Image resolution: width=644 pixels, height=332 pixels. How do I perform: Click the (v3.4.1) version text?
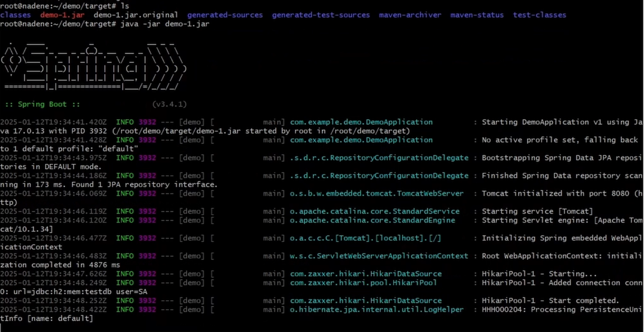click(169, 104)
